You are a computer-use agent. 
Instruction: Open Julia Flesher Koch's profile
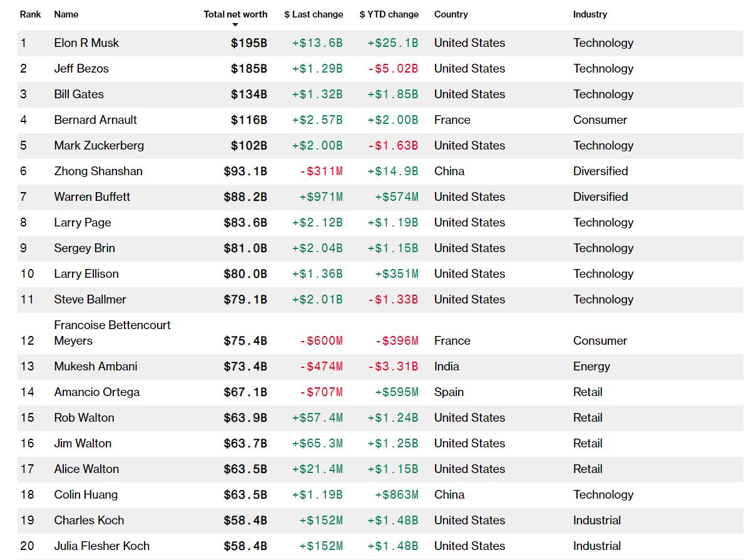102,546
